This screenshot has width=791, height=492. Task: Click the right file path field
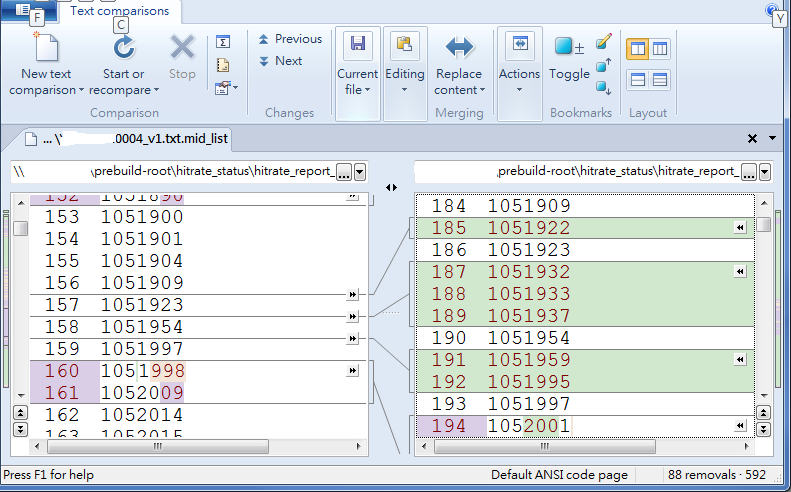tap(578, 172)
